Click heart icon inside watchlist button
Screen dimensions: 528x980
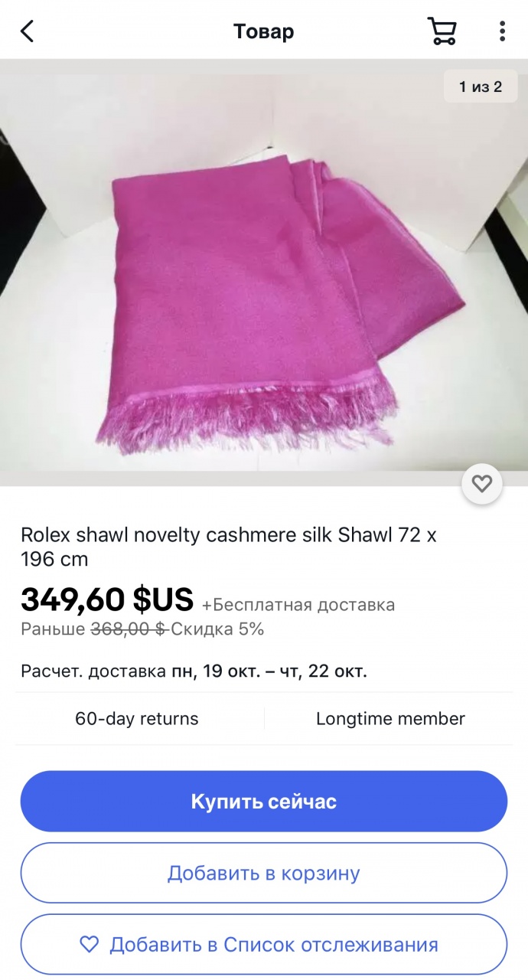point(90,944)
